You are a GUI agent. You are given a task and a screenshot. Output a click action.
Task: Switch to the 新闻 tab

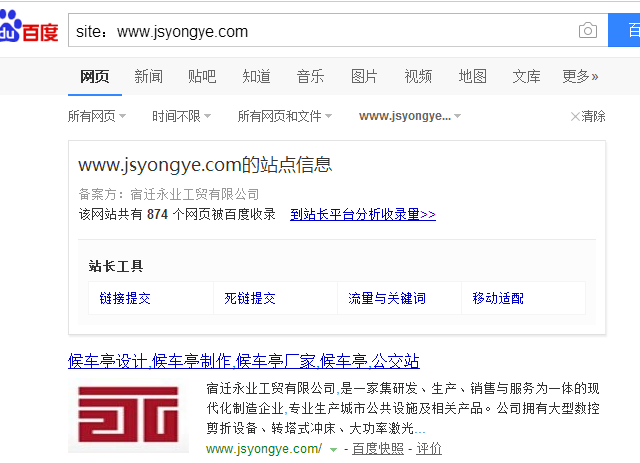click(x=149, y=76)
